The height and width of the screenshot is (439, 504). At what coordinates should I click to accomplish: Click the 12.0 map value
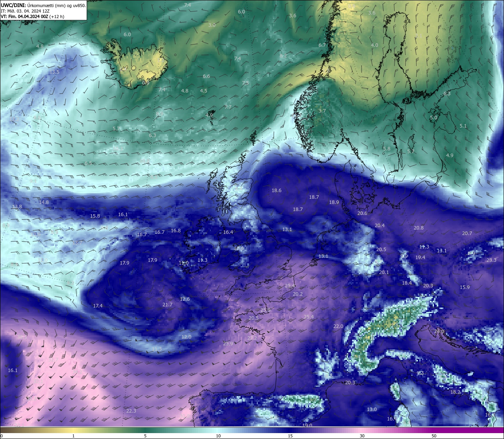(186, 337)
